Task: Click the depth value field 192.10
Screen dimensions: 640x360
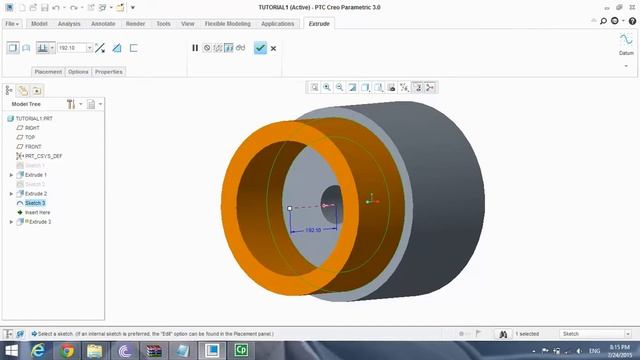Action: [x=72, y=48]
